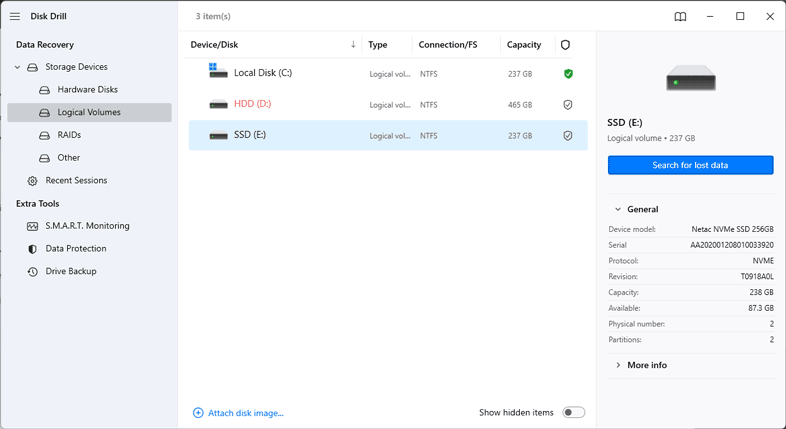Screen dimensions: 786x429
Task: Open the hamburger menu next to Disk Drill
Action: tap(15, 17)
